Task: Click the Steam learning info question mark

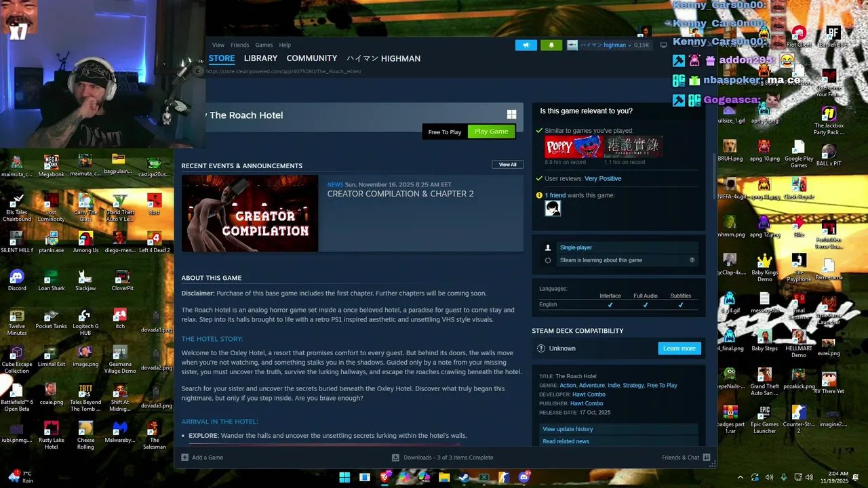Action: pyautogui.click(x=692, y=260)
